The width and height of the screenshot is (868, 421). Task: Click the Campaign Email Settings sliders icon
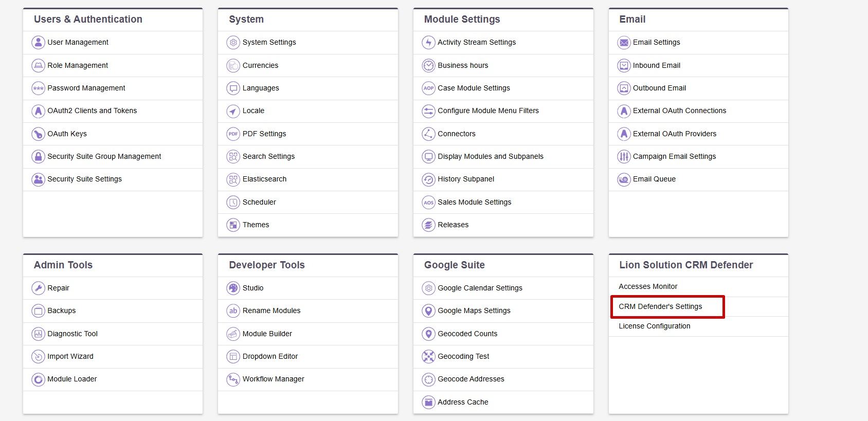pos(624,156)
